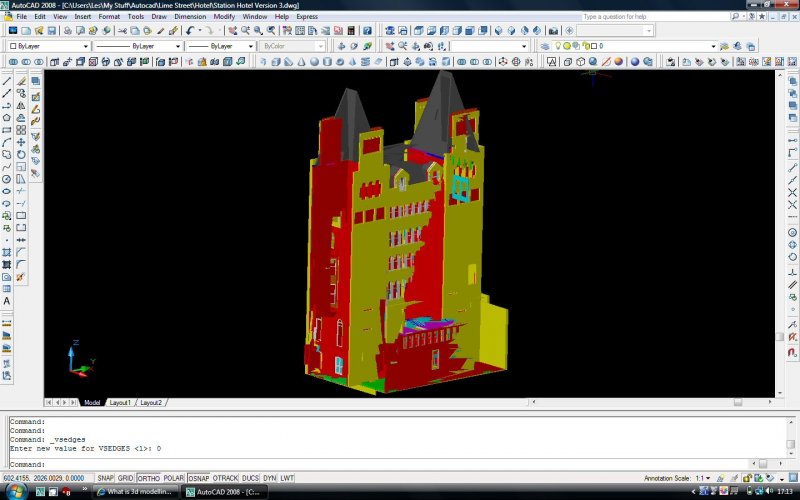Viewport: 800px width, 500px height.
Task: Click AutoCAD 2008 taskbar button
Action: [x=225, y=492]
